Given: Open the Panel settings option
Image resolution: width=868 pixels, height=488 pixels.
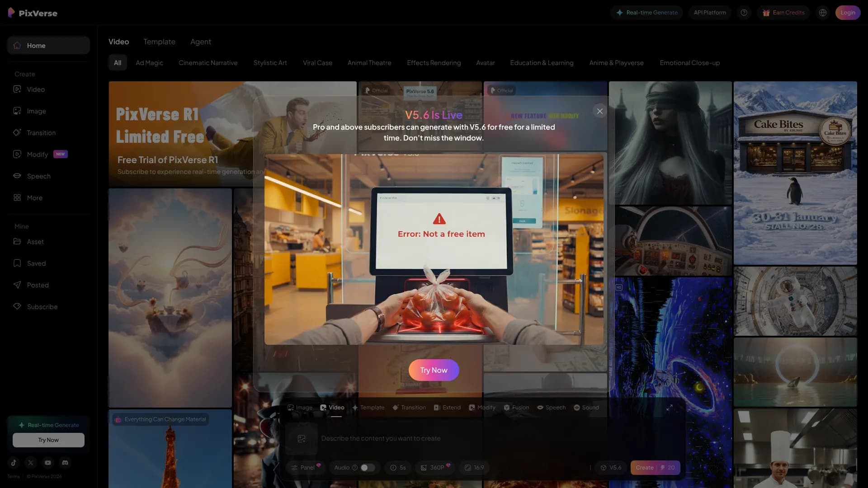Looking at the screenshot, I should 306,468.
